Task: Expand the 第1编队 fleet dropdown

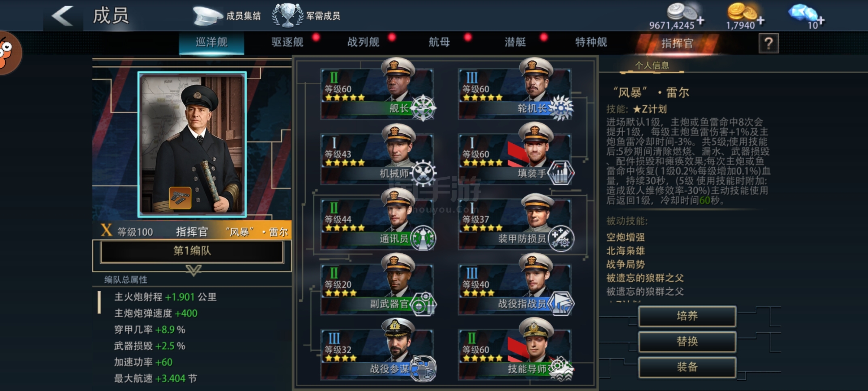Action: click(x=192, y=251)
